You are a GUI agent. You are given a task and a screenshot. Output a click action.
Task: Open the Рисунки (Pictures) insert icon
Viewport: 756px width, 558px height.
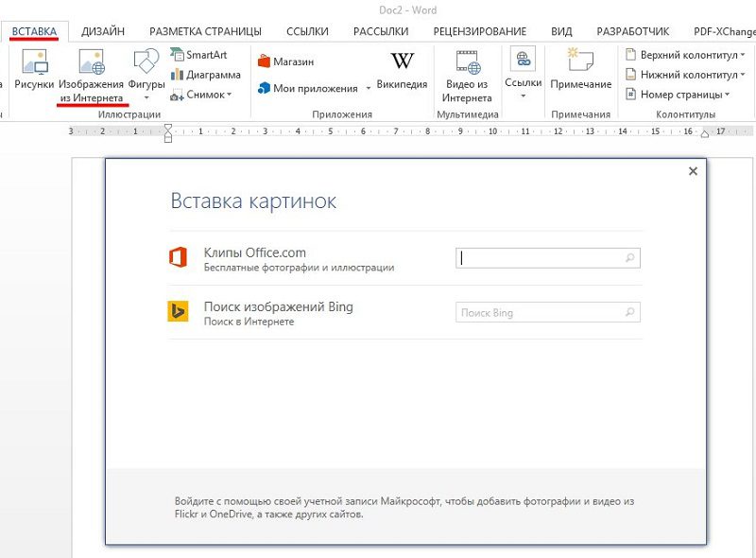click(35, 62)
